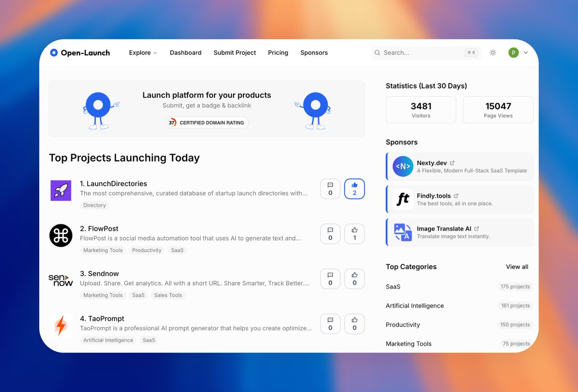578x392 pixels.
Task: Click external-link icon beside Image Translate AI
Action: click(477, 229)
